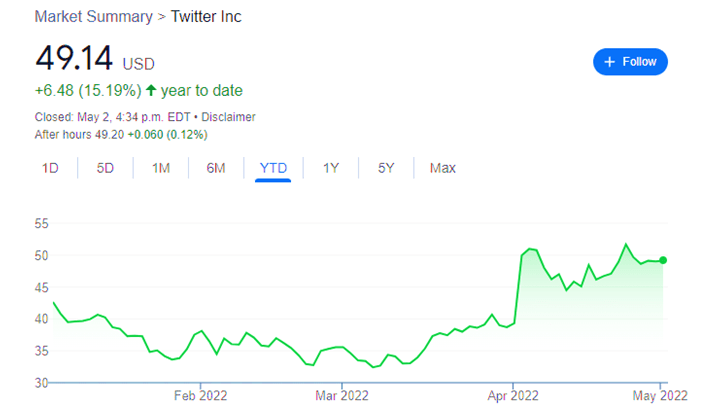This screenshot has height=413, width=704.
Task: Show the 1M chart range
Action: point(161,168)
